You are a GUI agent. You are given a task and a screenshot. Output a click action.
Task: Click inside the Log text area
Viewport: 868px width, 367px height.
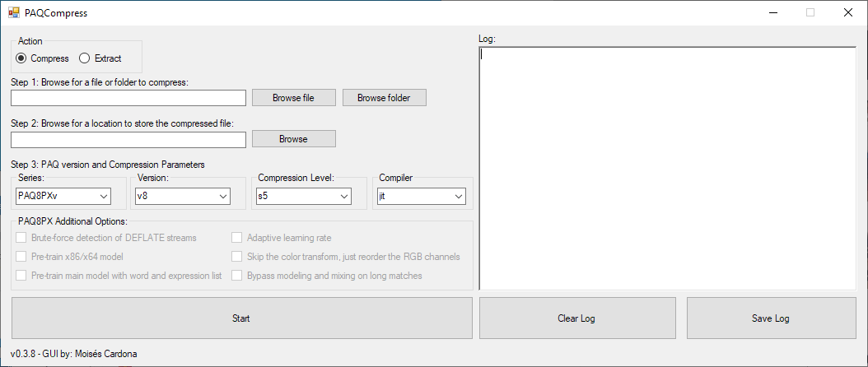[x=667, y=169]
